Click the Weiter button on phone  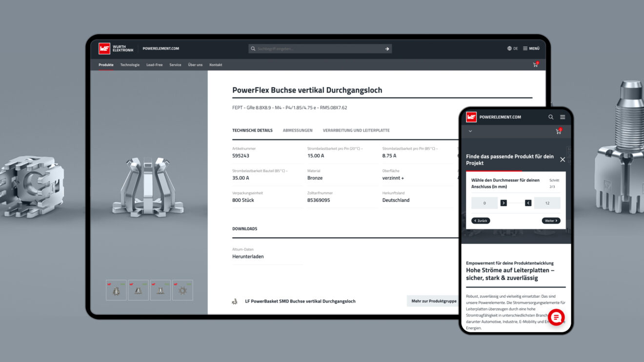(551, 221)
